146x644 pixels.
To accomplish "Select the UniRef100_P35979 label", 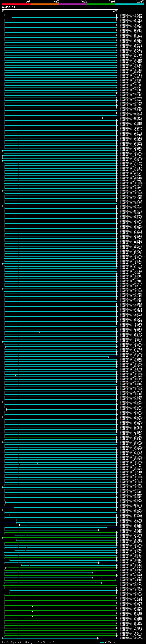I will pyautogui.click(x=131, y=233).
